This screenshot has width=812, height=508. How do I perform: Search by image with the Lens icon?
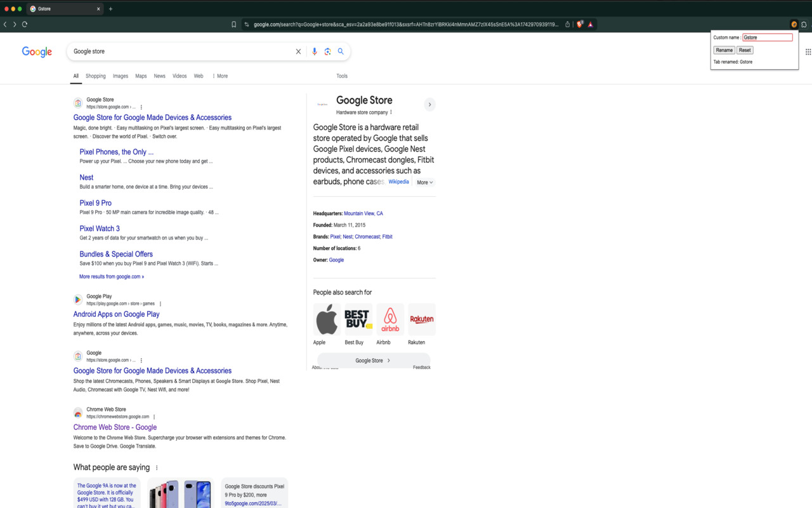point(327,51)
